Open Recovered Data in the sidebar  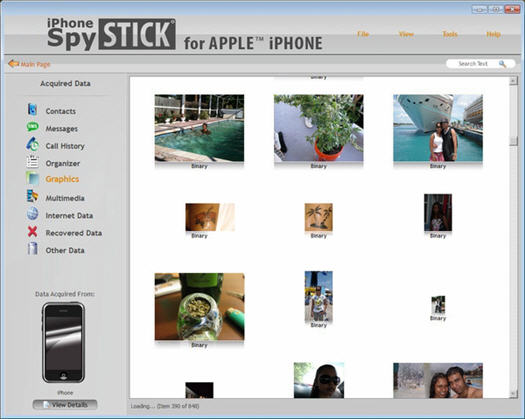74,233
